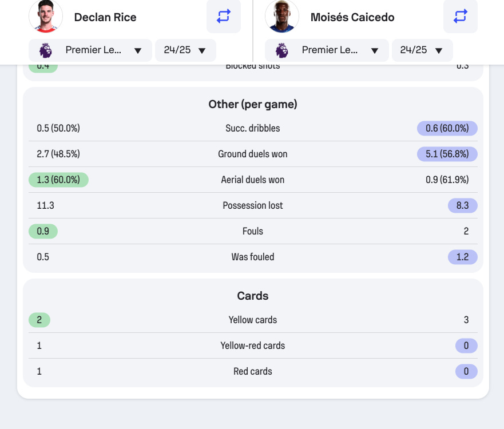504x429 pixels.
Task: Open Declan Rice's Premier League competition dropdown
Action: click(90, 50)
